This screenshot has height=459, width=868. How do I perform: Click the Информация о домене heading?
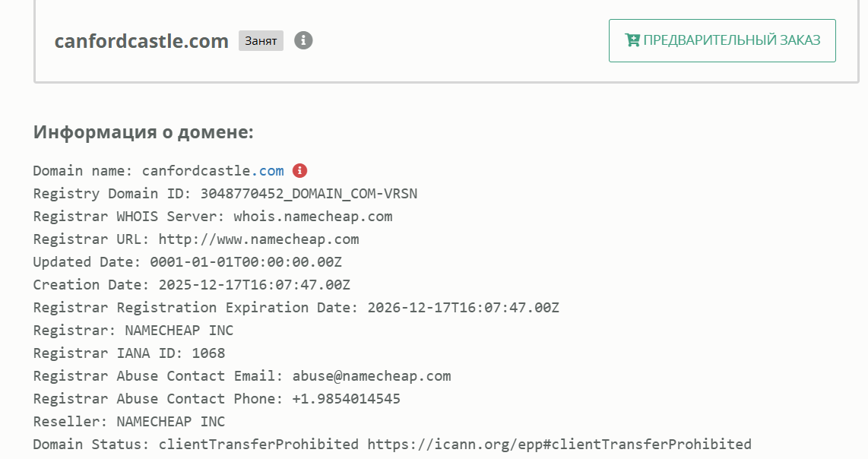[143, 132]
